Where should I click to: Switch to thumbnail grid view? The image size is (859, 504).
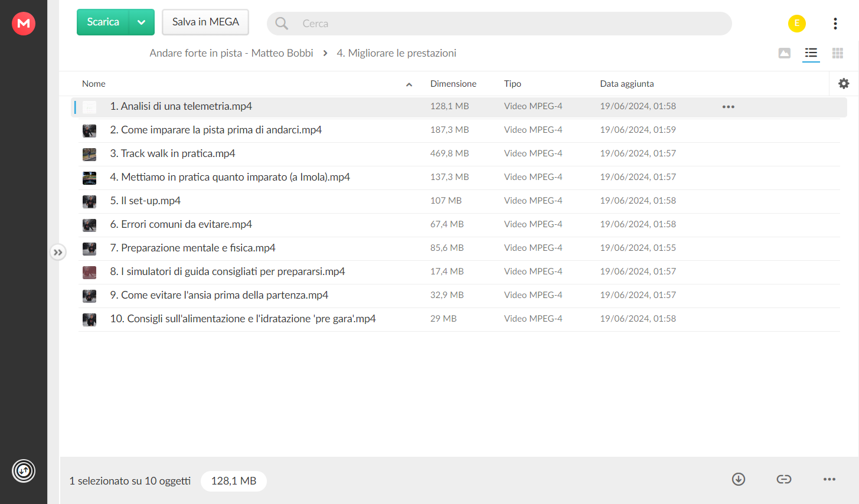(x=838, y=53)
